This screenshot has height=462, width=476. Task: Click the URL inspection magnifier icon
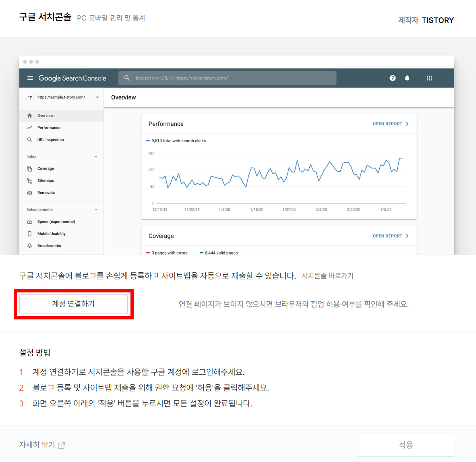(x=29, y=140)
